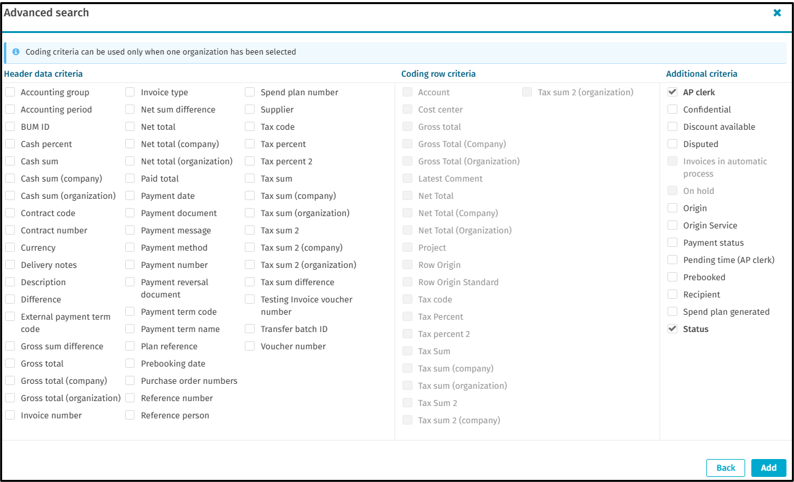Click the Add button
Image resolution: width=794 pixels, height=482 pixels.
768,468
